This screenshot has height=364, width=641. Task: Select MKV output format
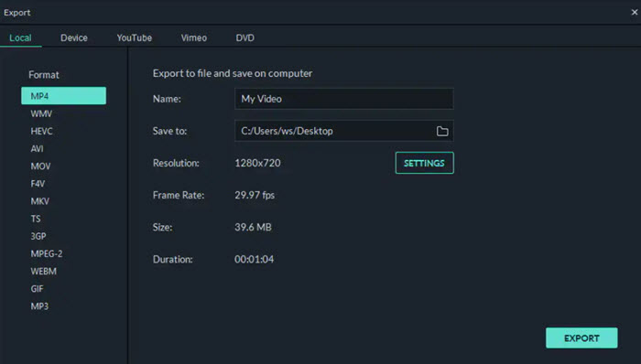coord(40,201)
